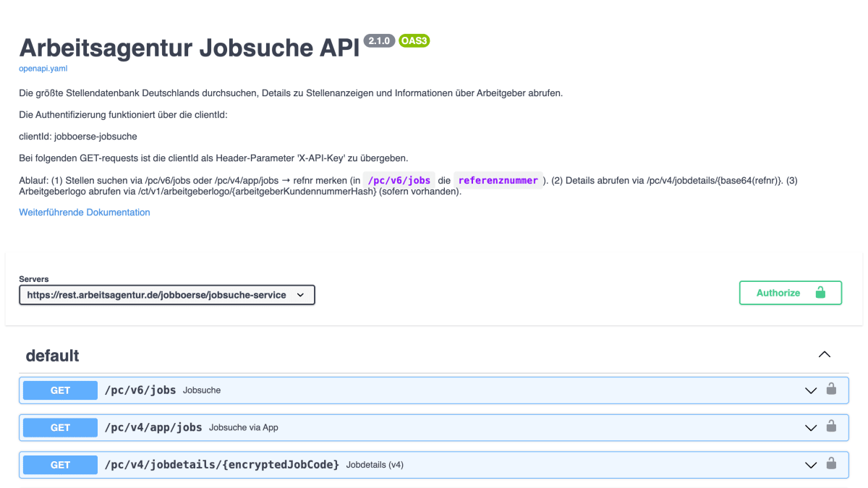This screenshot has width=868, height=488.
Task: Click the GET badge for jobdetails
Action: coord(60,465)
